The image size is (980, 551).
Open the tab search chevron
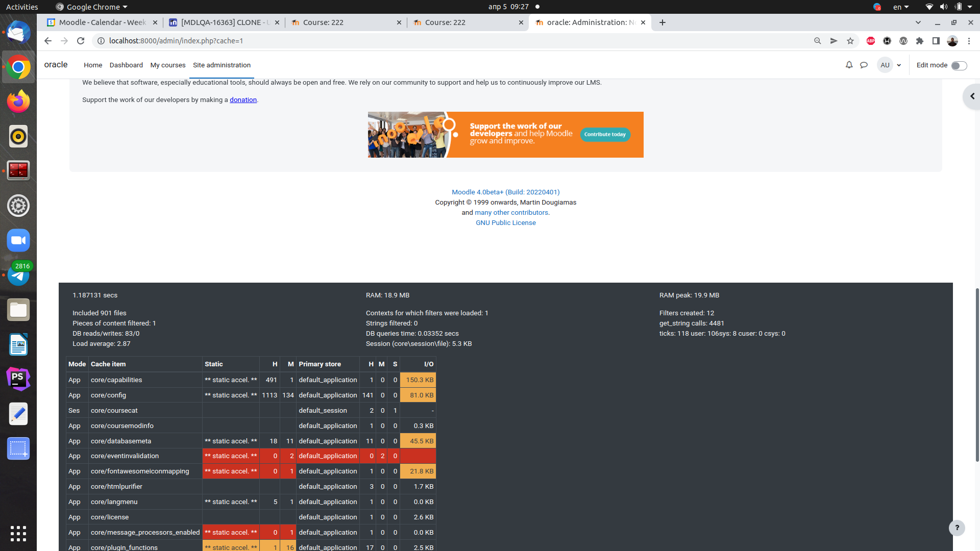click(918, 22)
